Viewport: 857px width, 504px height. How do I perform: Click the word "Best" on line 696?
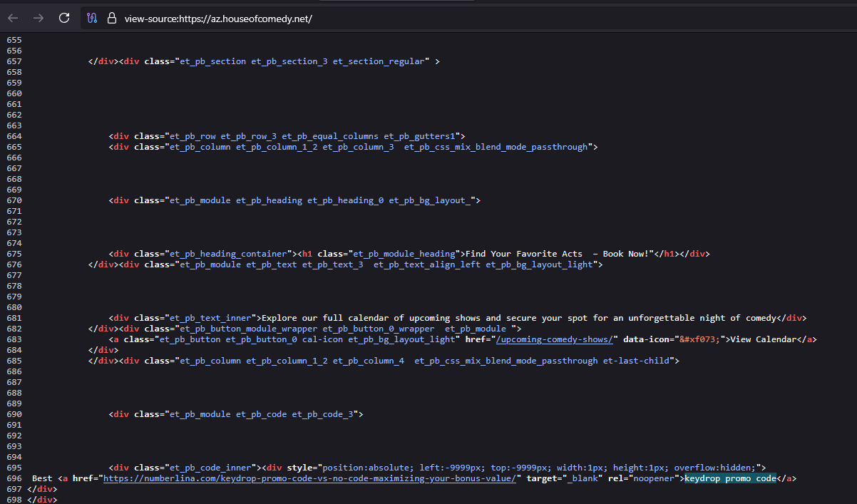pos(42,478)
